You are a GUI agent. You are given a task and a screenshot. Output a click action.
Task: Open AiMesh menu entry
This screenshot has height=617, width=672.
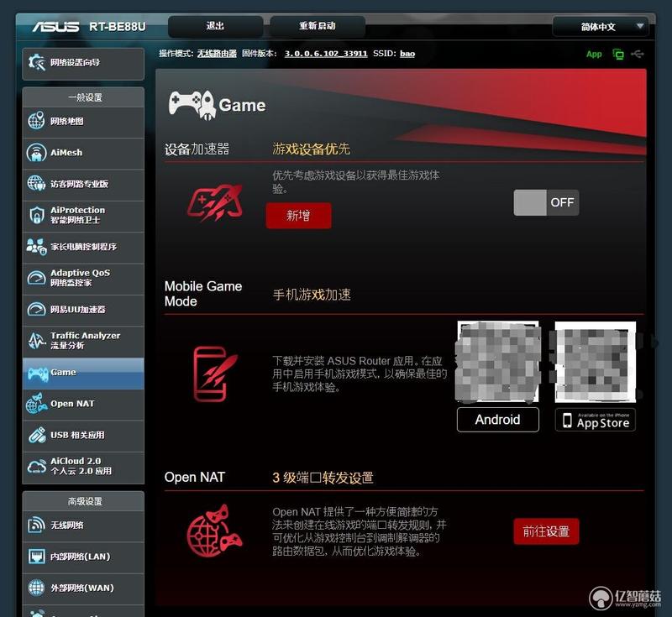coord(83,153)
